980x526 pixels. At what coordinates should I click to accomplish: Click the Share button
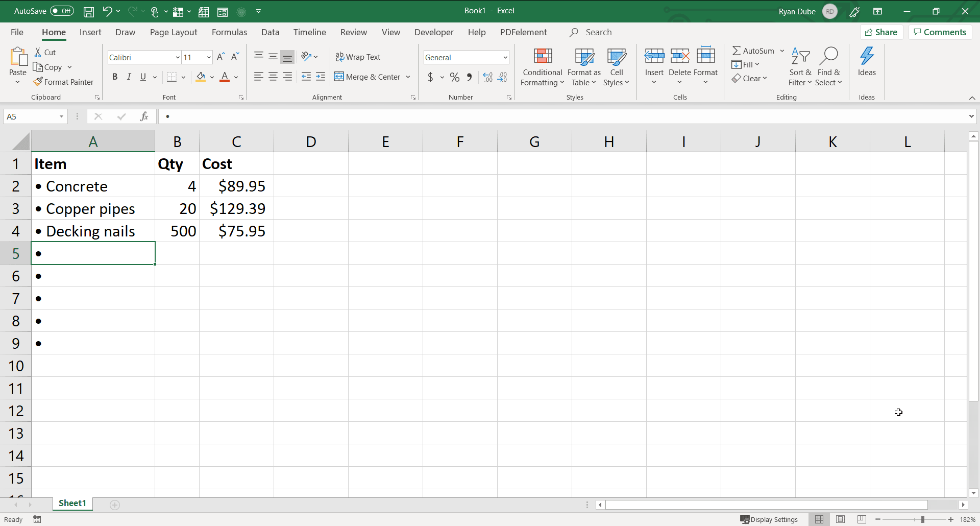tap(881, 32)
